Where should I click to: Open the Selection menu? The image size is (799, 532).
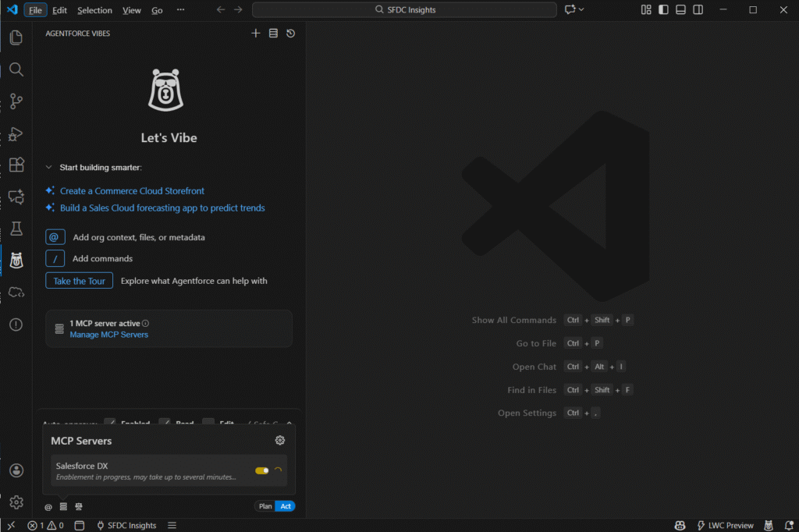(x=94, y=10)
